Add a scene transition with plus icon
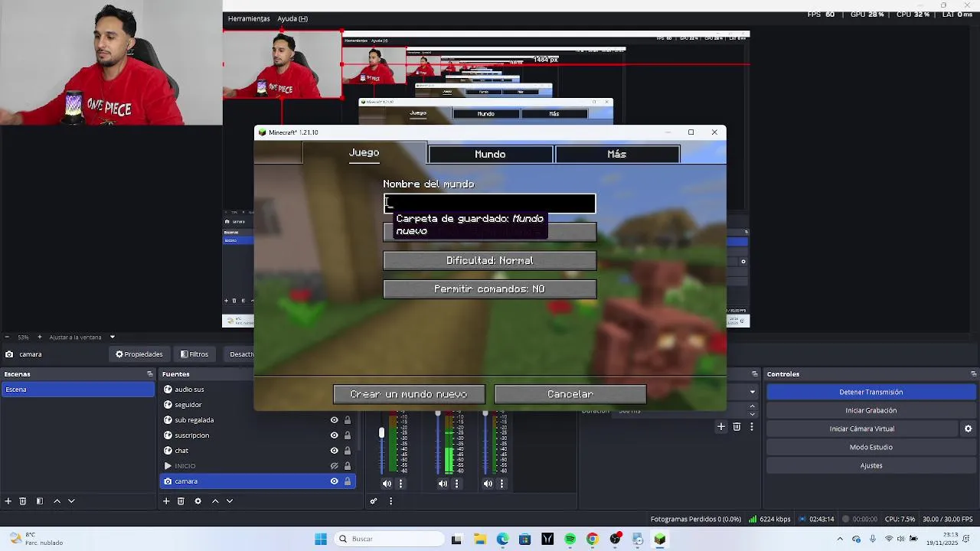The height and width of the screenshot is (551, 980). pos(721,427)
